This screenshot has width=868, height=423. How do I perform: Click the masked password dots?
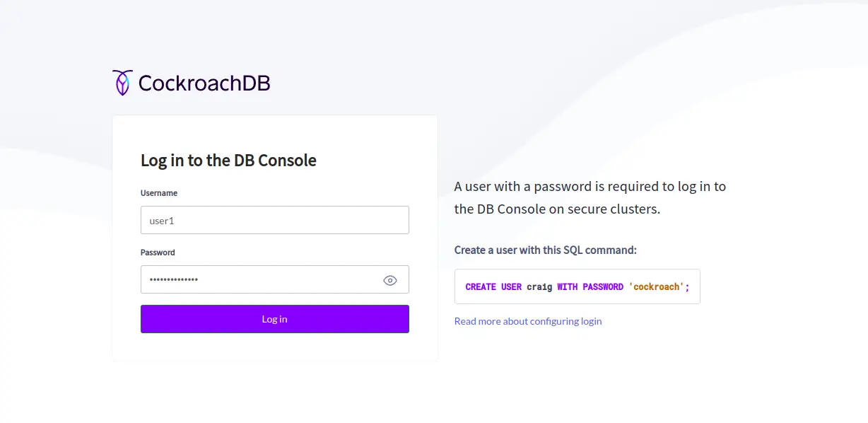174,280
